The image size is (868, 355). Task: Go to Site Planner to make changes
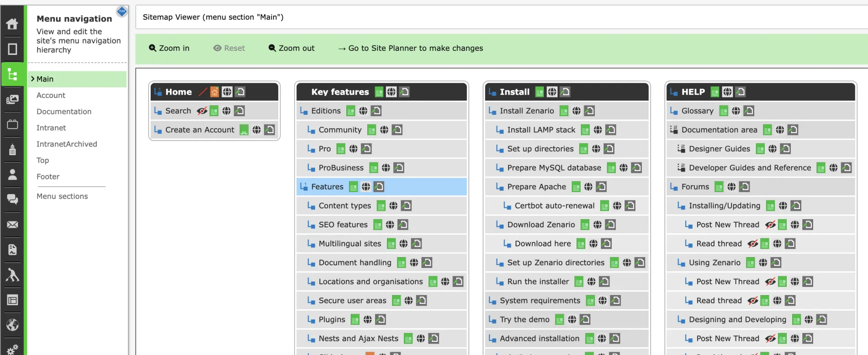click(410, 48)
